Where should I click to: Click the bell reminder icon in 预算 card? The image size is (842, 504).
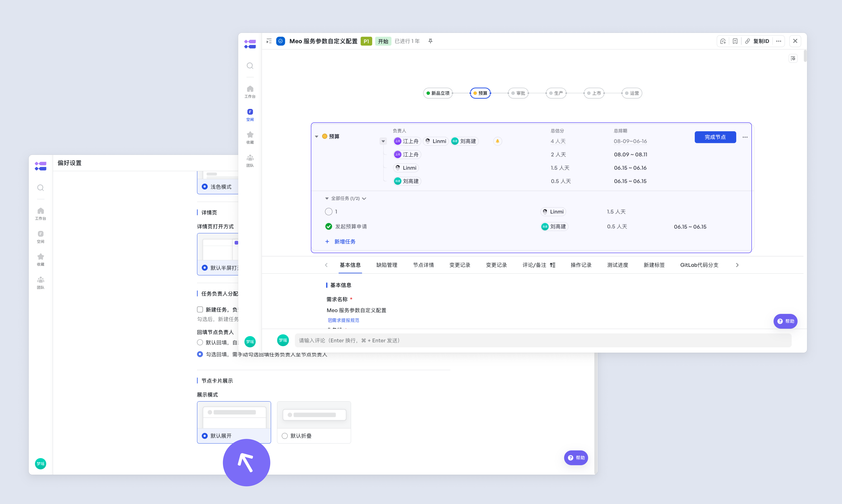pos(497,141)
